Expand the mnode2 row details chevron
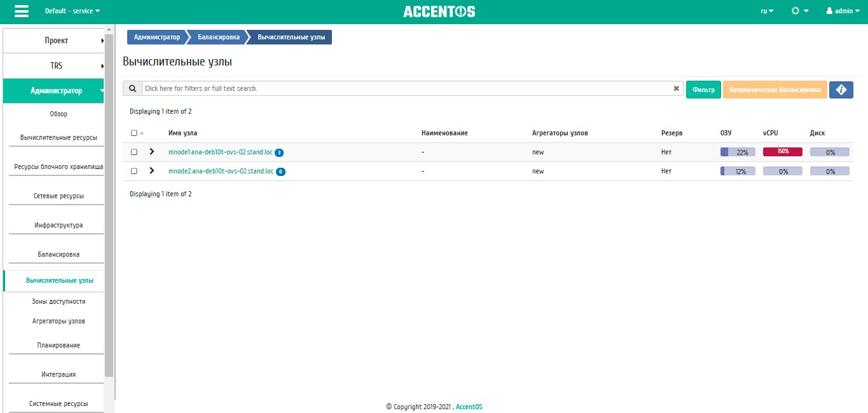Image resolution: width=868 pixels, height=413 pixels. [x=151, y=171]
